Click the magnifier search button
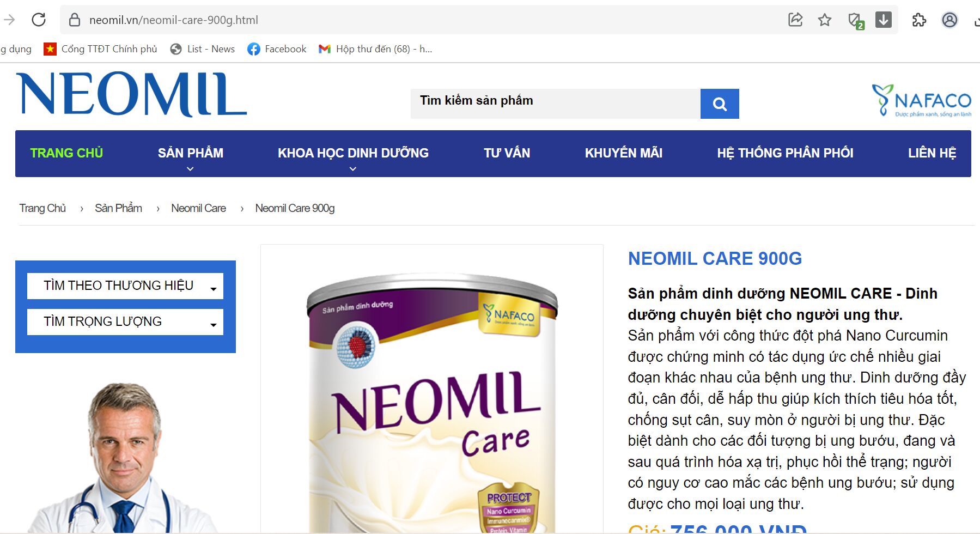 pos(720,104)
